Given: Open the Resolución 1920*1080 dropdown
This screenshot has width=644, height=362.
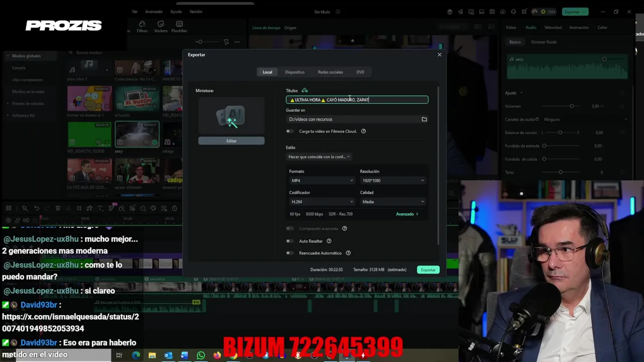Looking at the screenshot, I should pos(393,180).
